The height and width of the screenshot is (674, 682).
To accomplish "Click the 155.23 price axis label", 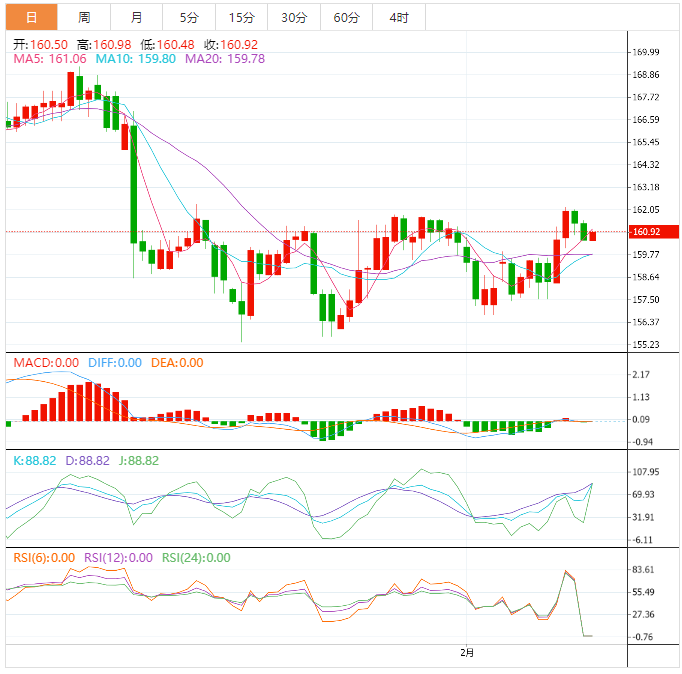I will [645, 344].
